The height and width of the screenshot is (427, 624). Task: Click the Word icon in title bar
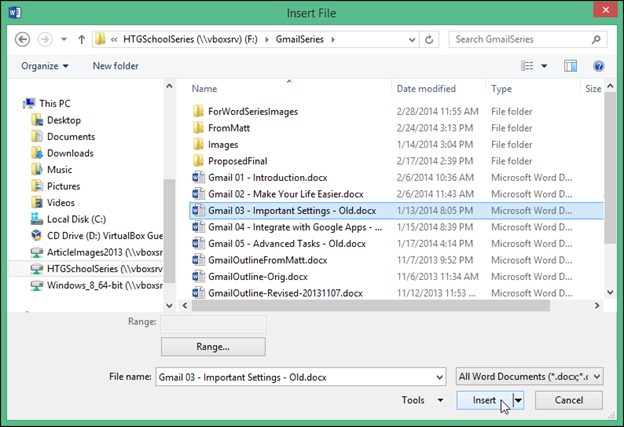[x=15, y=13]
